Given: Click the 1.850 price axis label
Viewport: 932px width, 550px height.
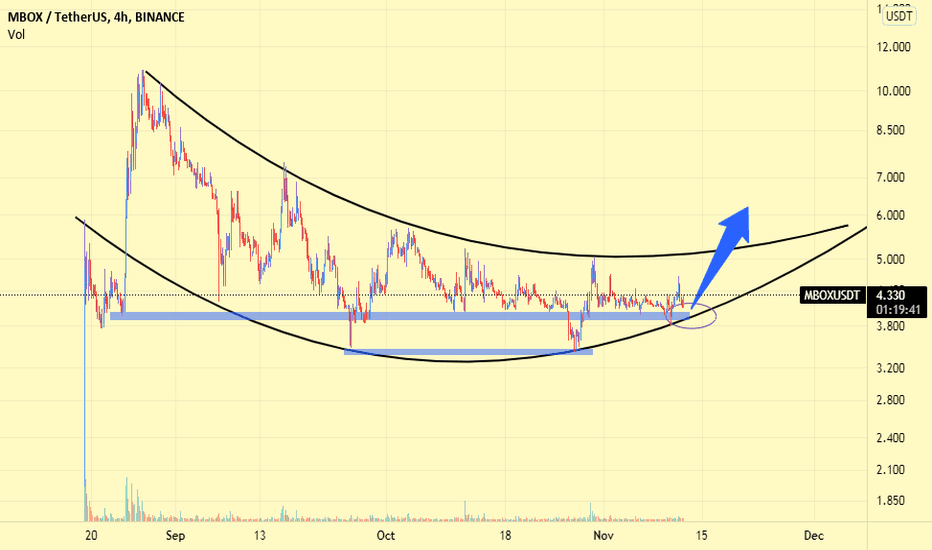Looking at the screenshot, I should (x=890, y=501).
